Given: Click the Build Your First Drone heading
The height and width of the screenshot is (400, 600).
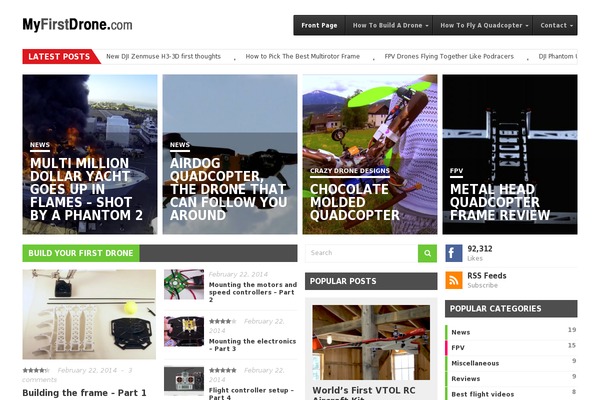Looking at the screenshot, I should (81, 253).
